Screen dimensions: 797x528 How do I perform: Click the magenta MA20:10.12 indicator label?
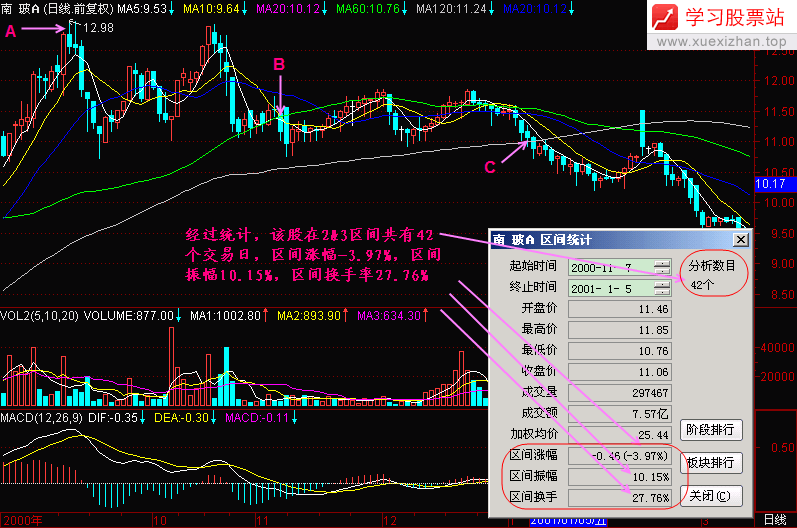pos(288,9)
